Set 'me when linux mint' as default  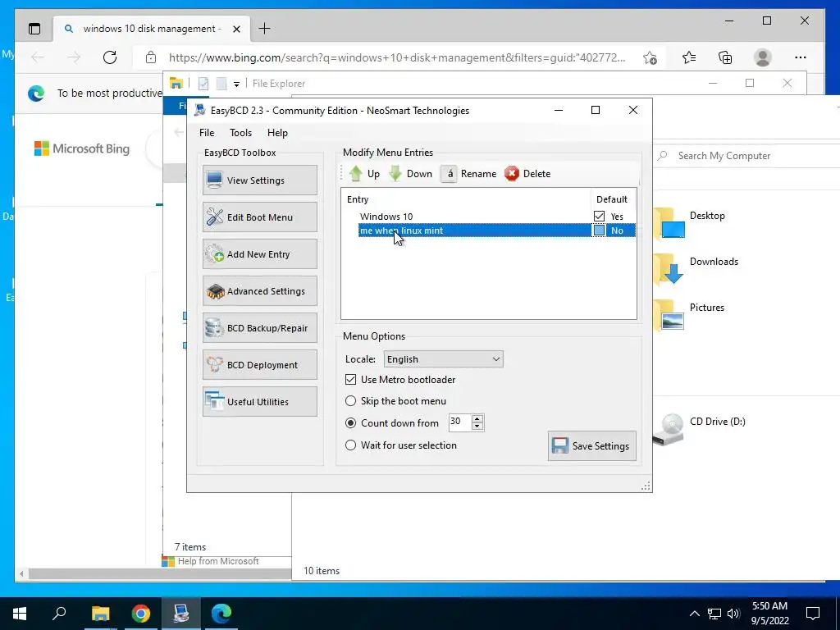(x=599, y=231)
